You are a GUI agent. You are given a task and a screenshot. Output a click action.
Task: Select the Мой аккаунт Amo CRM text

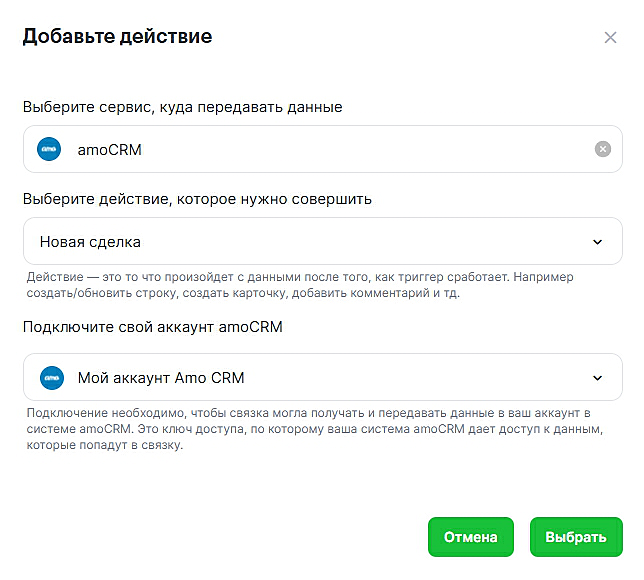click(161, 378)
